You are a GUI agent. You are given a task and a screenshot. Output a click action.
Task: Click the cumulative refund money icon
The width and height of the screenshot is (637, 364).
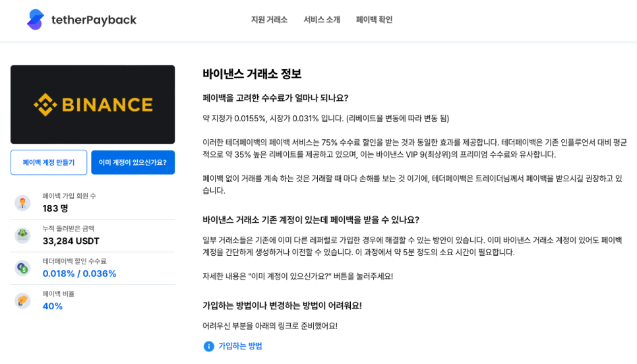[x=22, y=235]
